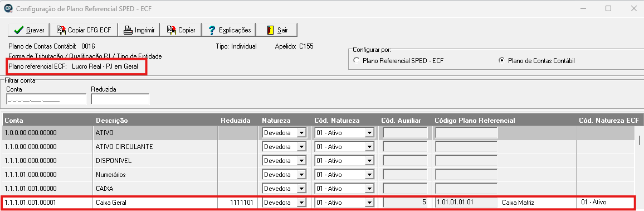644x211 pixels.
Task: Click the Descrição column header
Action: [x=155, y=121]
